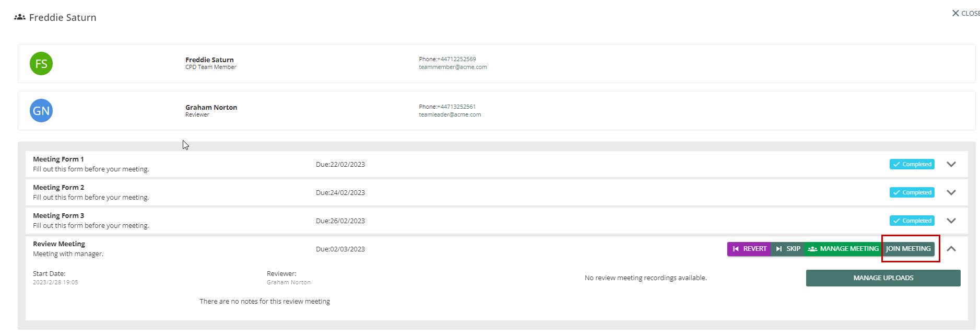Screen dimensions: 980x334
Task: Click the group icon beside Freddie Saturn title
Action: [x=20, y=17]
